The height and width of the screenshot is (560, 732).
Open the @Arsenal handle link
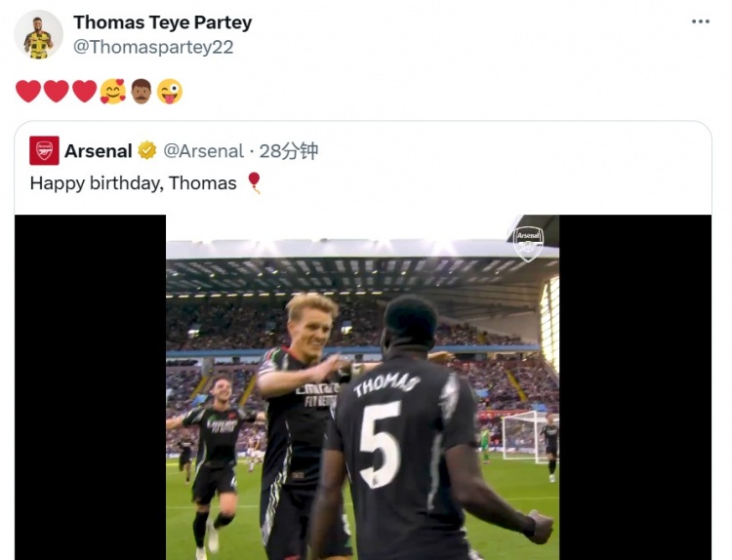tap(203, 150)
